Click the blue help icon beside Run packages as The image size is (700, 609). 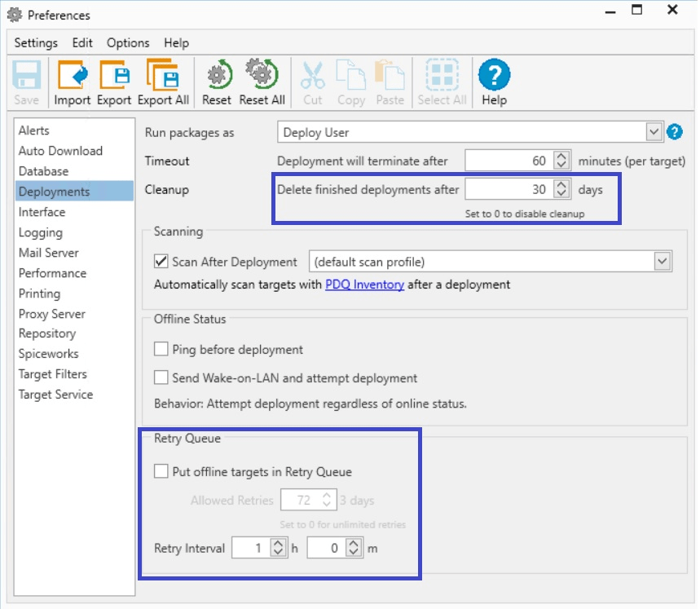[674, 130]
